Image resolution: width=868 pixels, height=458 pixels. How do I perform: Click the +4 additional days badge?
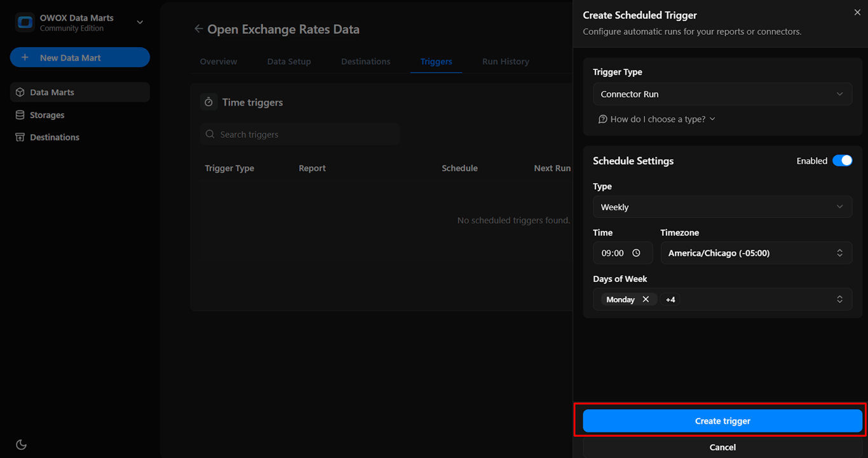click(x=670, y=299)
